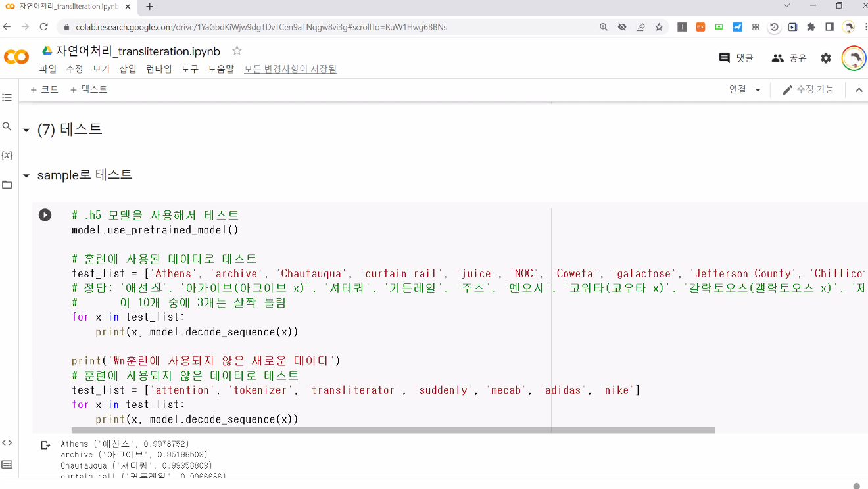
Task: Click the address bar URL
Action: (261, 27)
